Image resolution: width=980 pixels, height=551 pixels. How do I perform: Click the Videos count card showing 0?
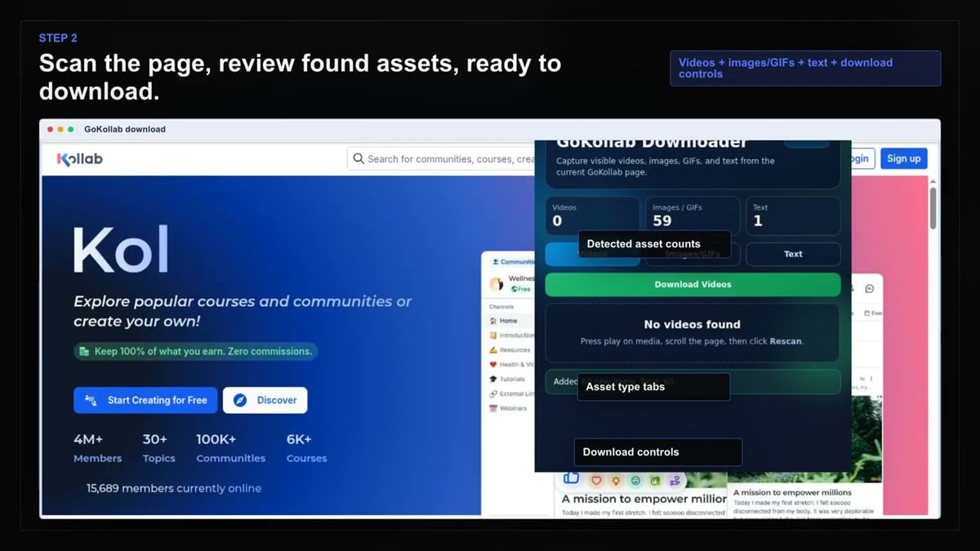[592, 216]
